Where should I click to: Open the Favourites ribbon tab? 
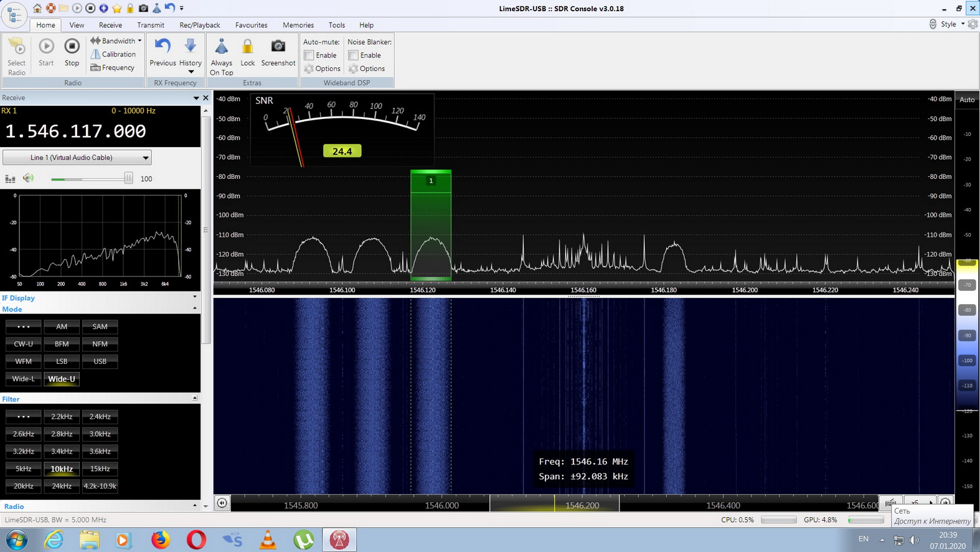(252, 25)
